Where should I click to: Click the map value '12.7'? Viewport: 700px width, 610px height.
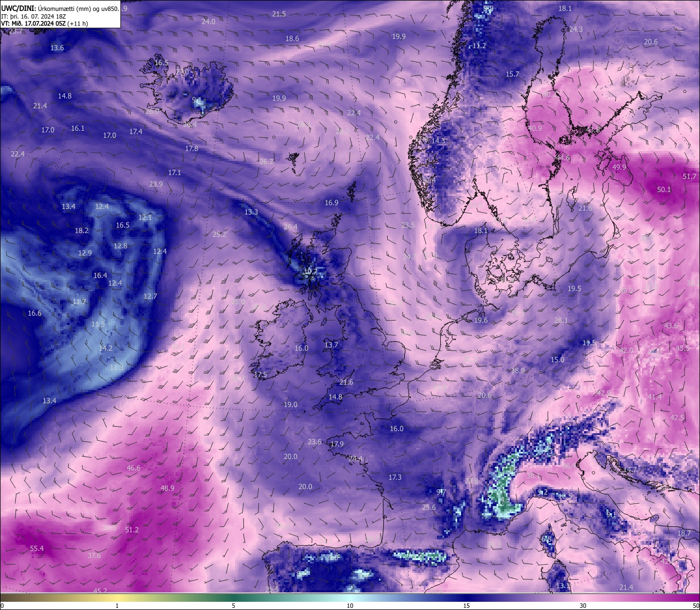pos(150,296)
